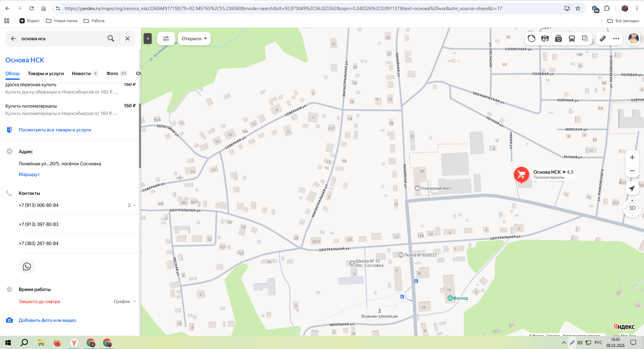Screen dimensions: 644x349
Task: Open the Windows notification center
Action: [633, 343]
